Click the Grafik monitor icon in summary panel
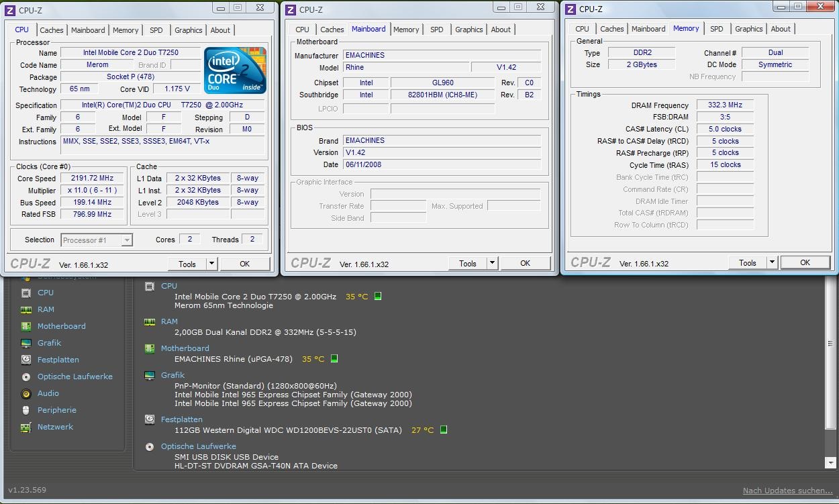Viewport: 839px width, 504px height. click(x=150, y=375)
